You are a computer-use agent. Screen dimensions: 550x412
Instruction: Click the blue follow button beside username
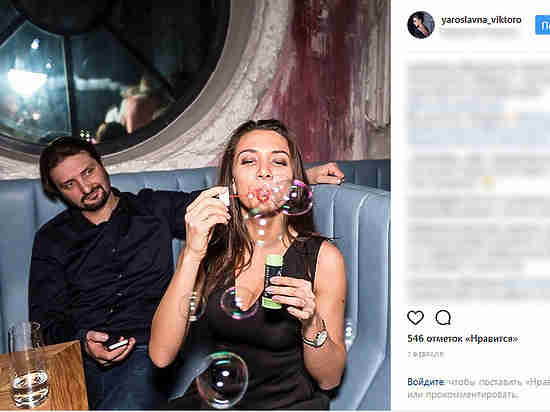click(542, 25)
